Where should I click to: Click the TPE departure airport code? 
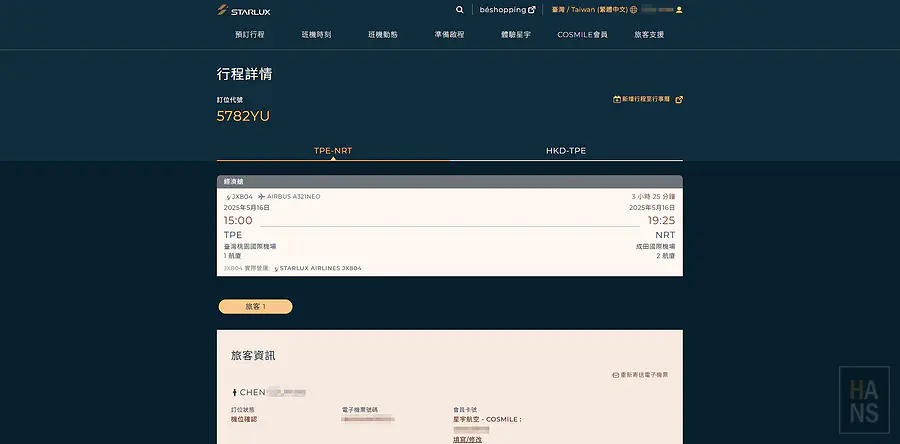point(233,235)
